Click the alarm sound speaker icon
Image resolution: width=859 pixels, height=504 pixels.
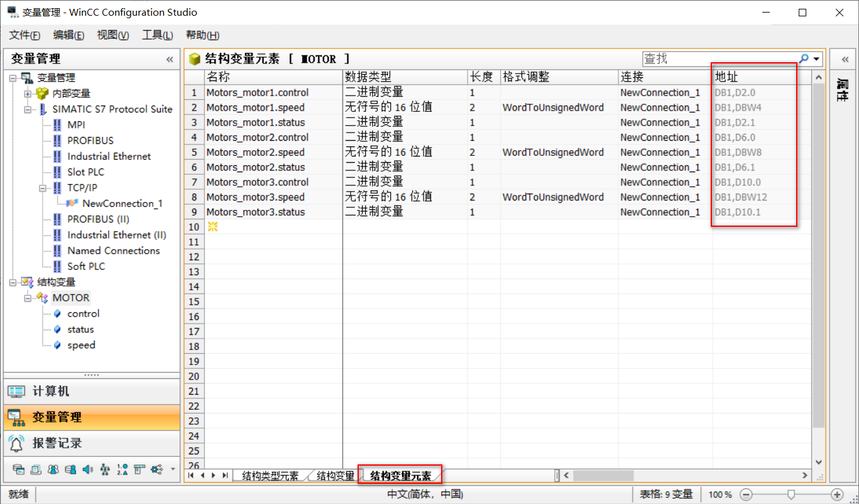click(x=88, y=469)
